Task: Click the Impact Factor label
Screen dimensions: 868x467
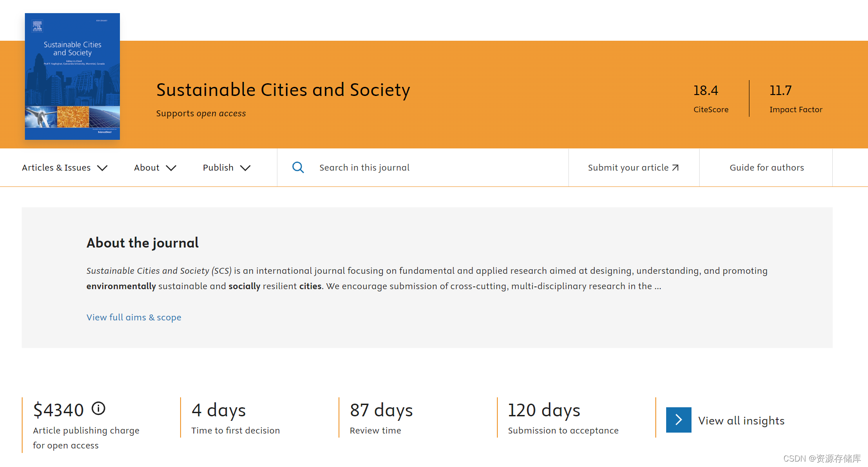Action: 796,110
